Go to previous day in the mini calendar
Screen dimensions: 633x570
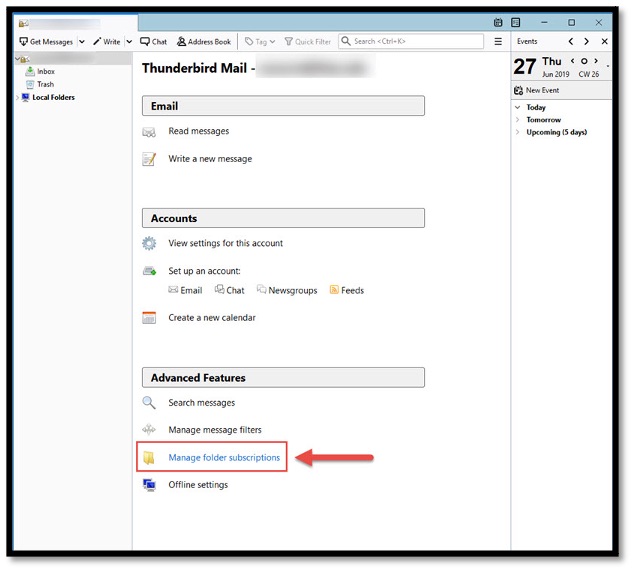572,61
